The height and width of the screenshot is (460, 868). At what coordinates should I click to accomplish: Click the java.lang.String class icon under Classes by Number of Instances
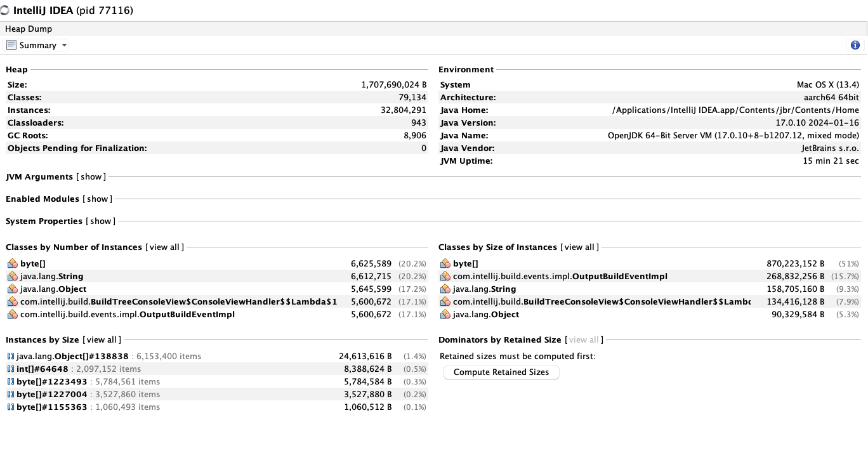coord(13,277)
